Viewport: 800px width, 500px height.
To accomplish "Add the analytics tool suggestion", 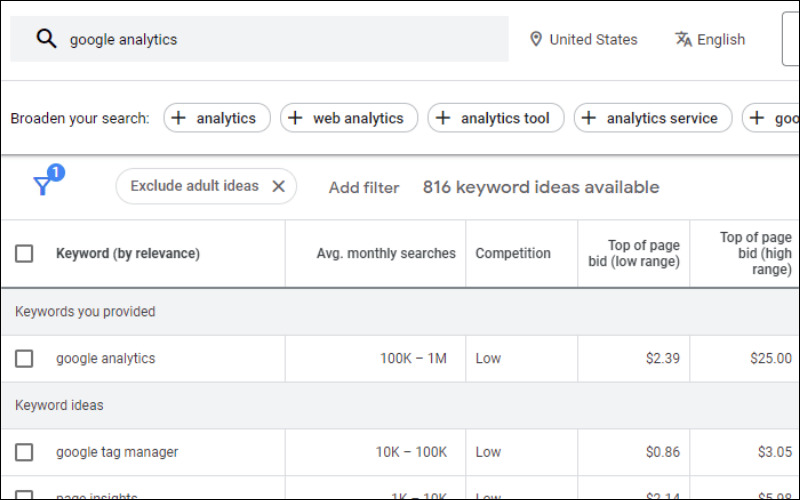I will point(496,118).
